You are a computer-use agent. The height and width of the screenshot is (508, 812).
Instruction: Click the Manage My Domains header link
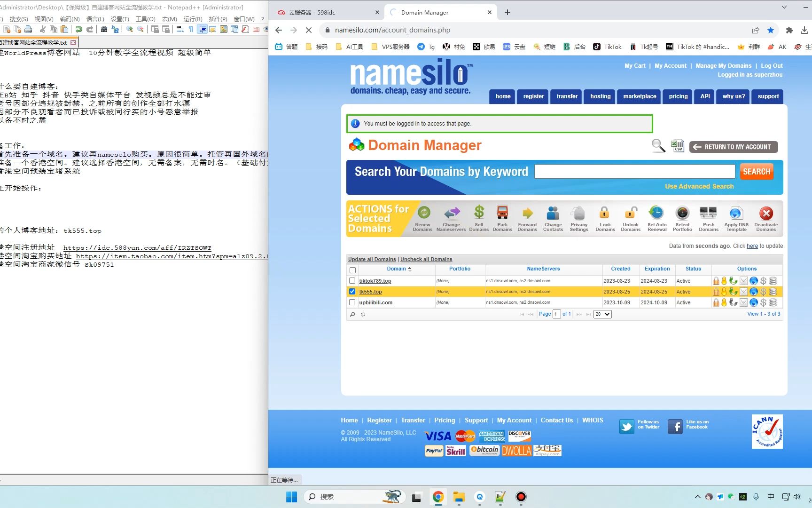[723, 66]
